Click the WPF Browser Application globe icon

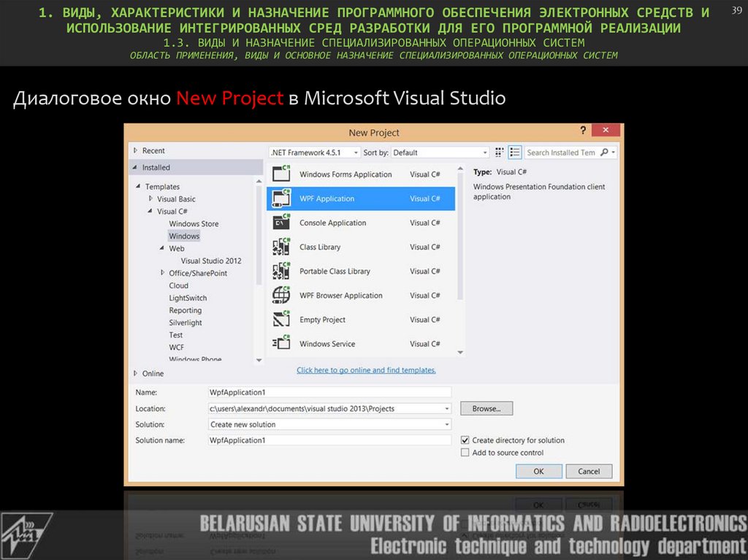[281, 295]
